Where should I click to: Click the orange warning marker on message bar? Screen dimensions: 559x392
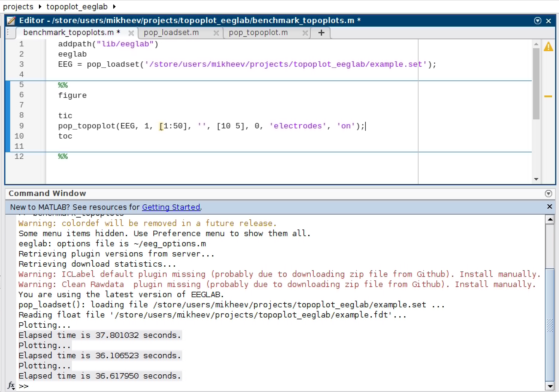pos(548,96)
